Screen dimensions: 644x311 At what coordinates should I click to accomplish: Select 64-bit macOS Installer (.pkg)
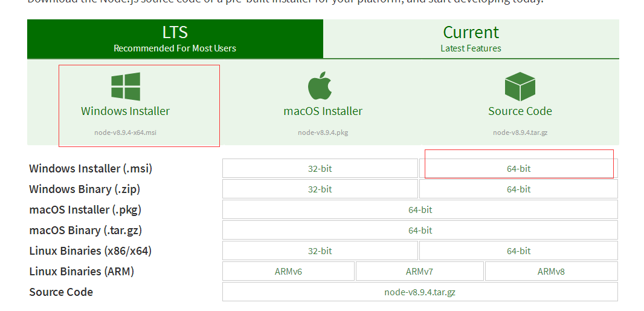coord(420,210)
